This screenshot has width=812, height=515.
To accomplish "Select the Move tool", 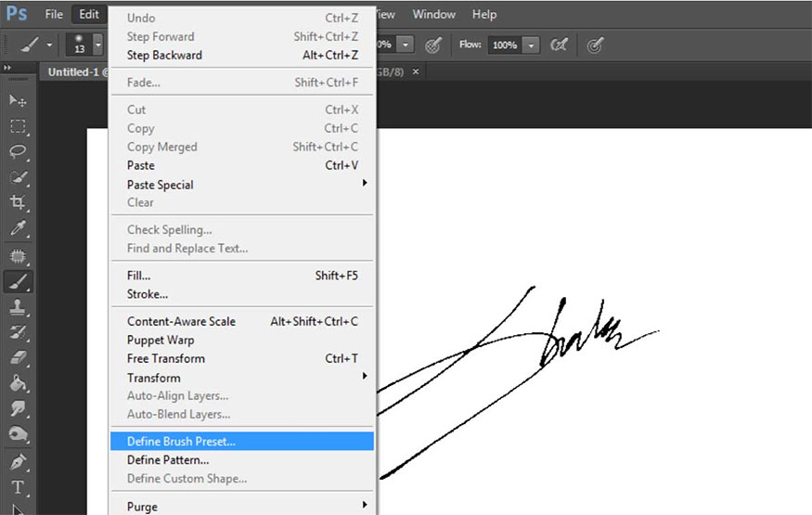I will pos(18,100).
